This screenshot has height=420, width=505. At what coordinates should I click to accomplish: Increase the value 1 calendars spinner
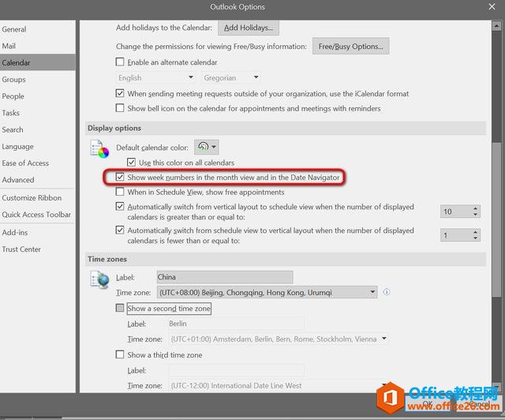tap(475, 232)
